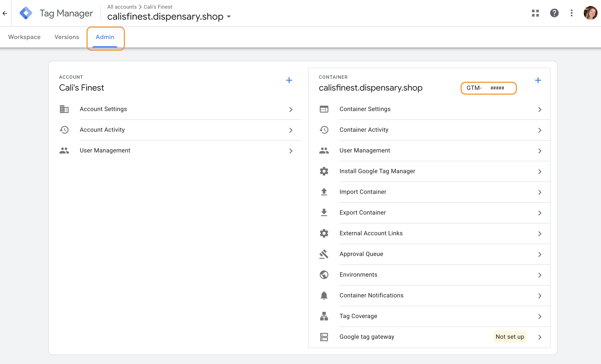Click the Container Activity history icon
Screen dimensions: 601x364
[x=324, y=130]
